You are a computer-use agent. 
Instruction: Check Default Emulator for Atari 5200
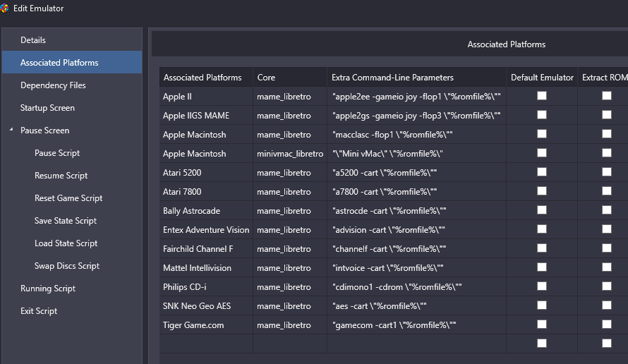[x=542, y=172]
